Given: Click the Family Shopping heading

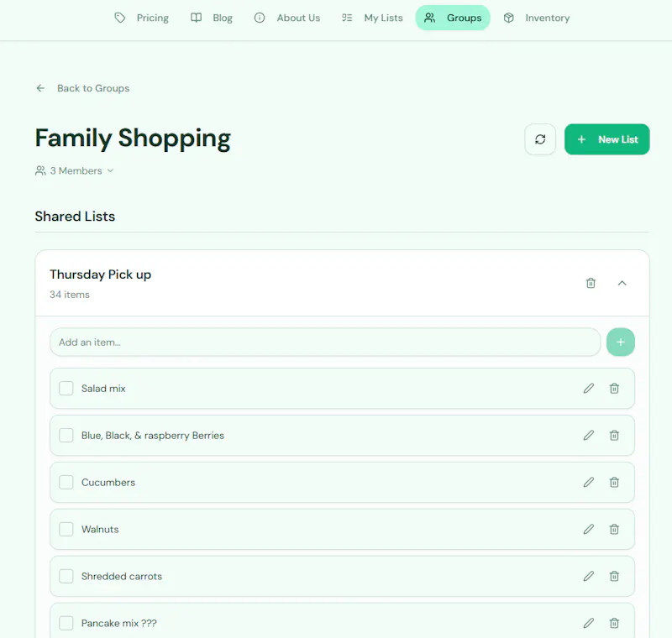Looking at the screenshot, I should [x=133, y=139].
